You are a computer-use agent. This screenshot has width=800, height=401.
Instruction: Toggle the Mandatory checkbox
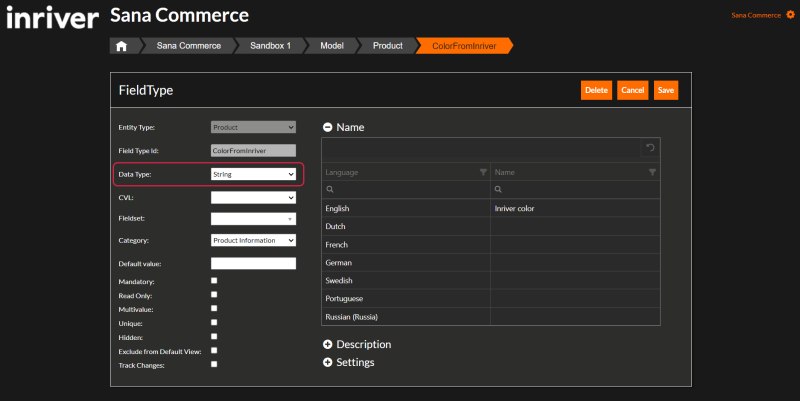click(x=214, y=281)
